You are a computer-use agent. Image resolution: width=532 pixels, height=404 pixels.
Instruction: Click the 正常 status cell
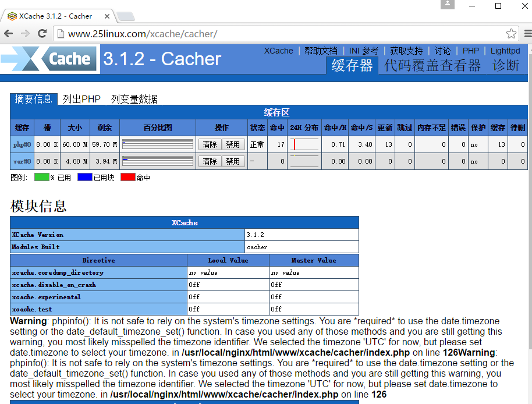257,144
